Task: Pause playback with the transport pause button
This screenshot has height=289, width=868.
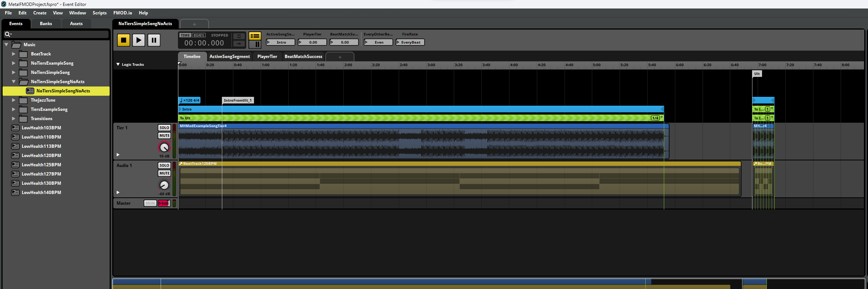Action: [x=154, y=40]
